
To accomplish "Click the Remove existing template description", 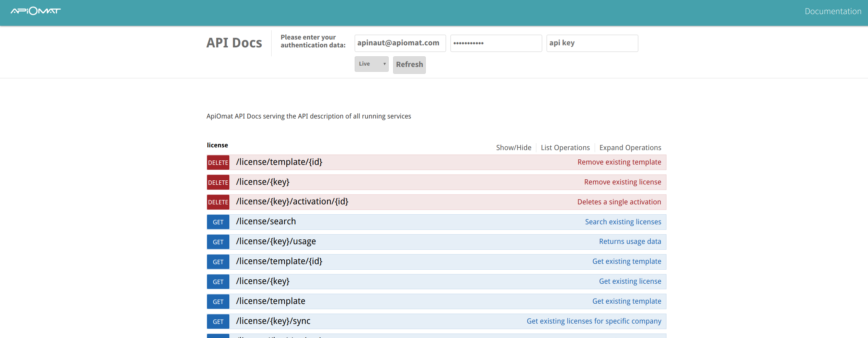I will pyautogui.click(x=619, y=162).
